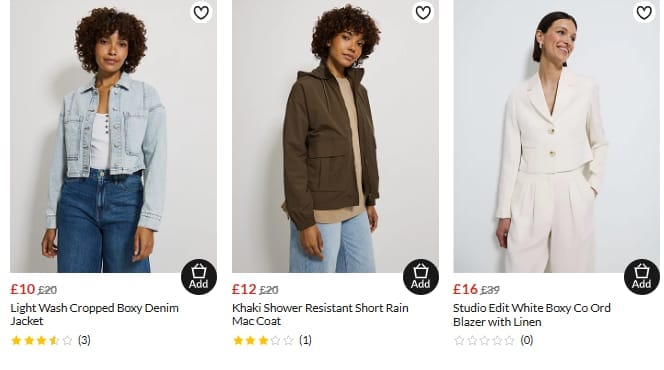Open Studio Edit White Boxy Co Ord Blazer
Viewport: 664px width, 370px height.
coord(532,315)
